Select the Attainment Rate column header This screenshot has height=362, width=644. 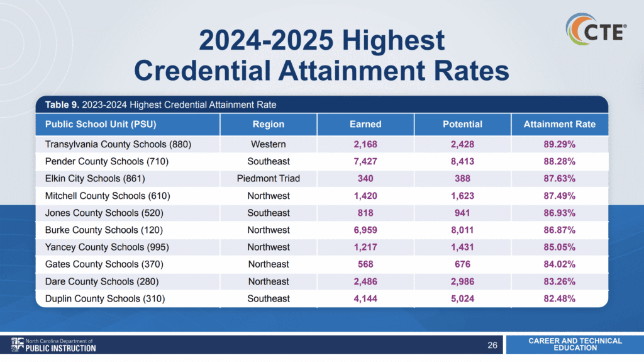559,125
